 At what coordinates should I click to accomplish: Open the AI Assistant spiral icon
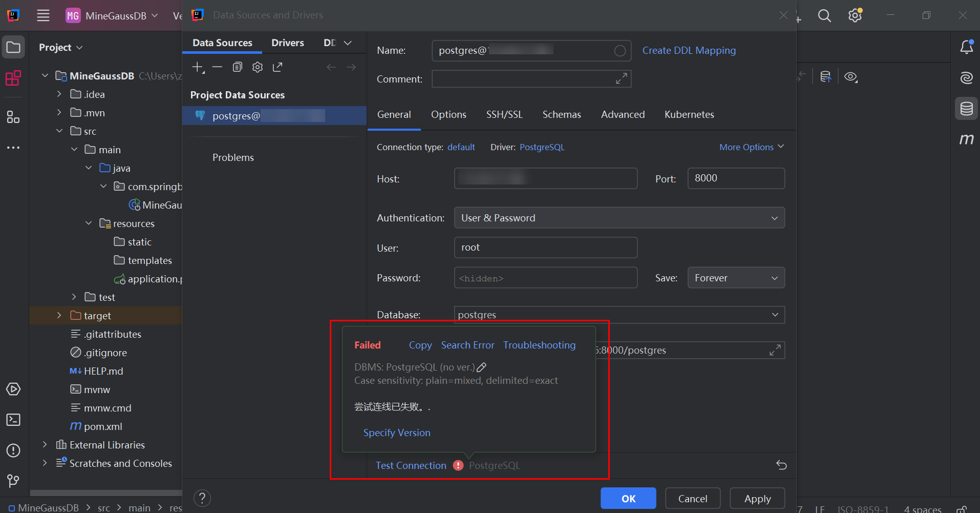pyautogui.click(x=967, y=78)
